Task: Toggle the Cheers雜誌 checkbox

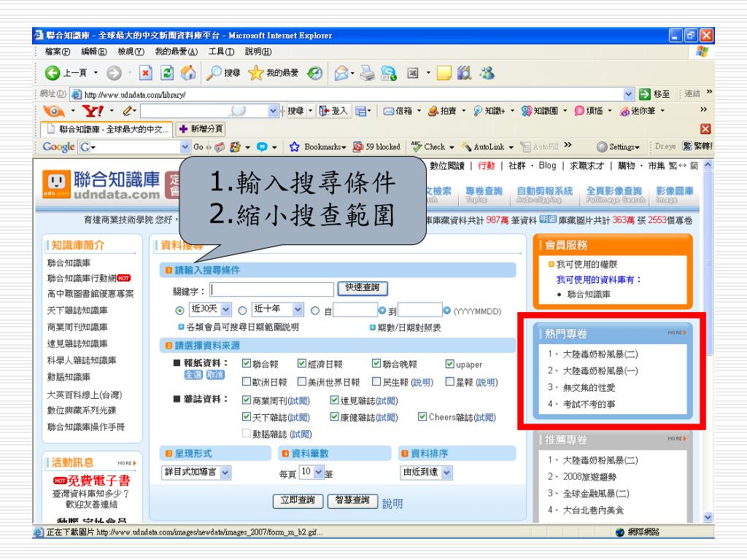Action: pos(422,416)
